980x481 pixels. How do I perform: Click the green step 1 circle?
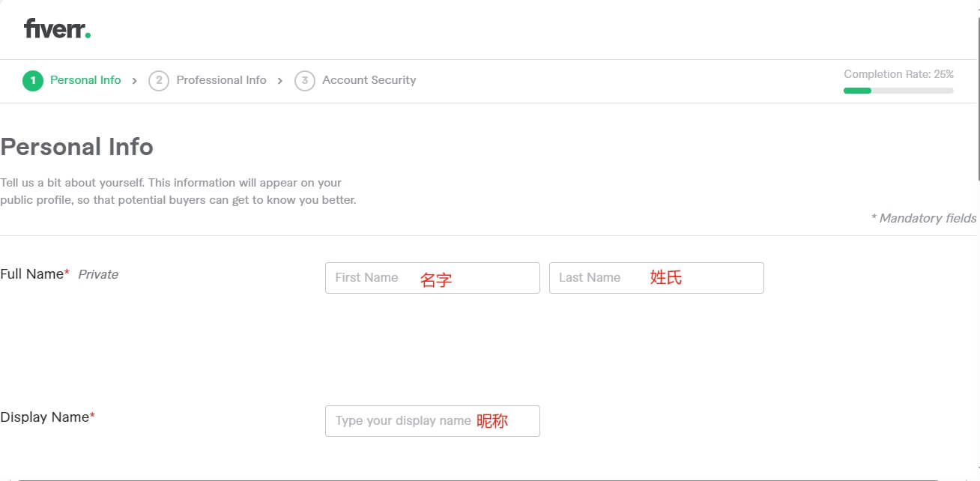coord(33,81)
